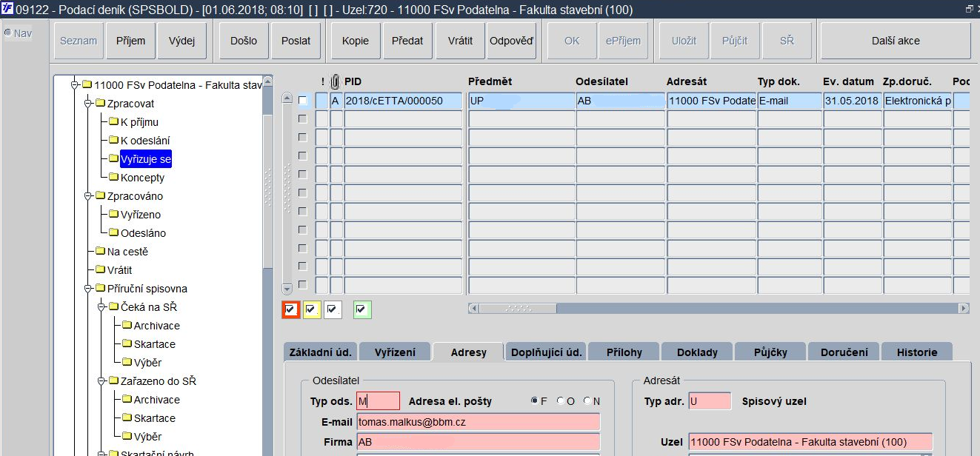Image resolution: width=980 pixels, height=456 pixels.
Task: Click the Uzel field in Adresát section
Action: click(x=810, y=442)
